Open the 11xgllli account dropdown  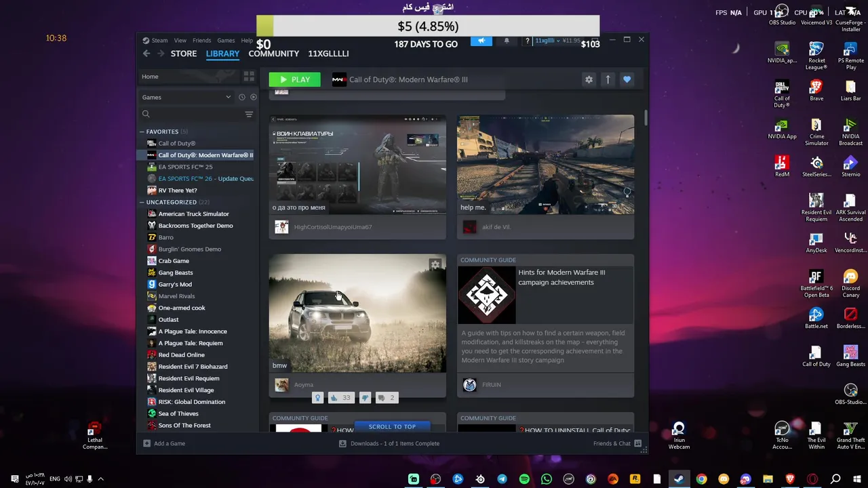coord(547,41)
